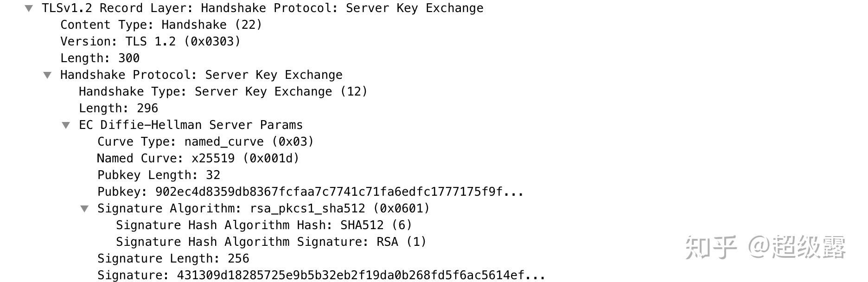
Task: Select the Signature Length: 256 field
Action: tap(173, 259)
